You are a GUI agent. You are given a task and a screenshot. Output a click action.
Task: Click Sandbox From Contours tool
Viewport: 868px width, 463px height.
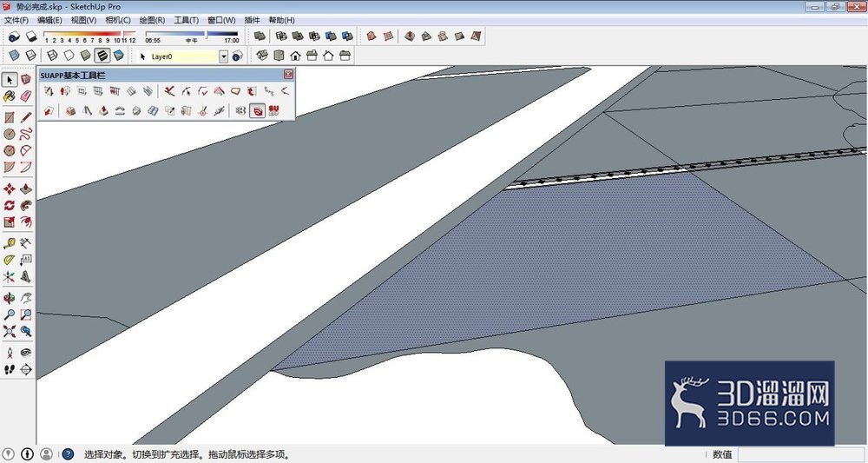[x=372, y=36]
